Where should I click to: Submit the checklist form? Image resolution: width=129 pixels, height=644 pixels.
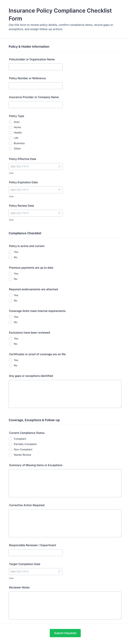click(65, 633)
